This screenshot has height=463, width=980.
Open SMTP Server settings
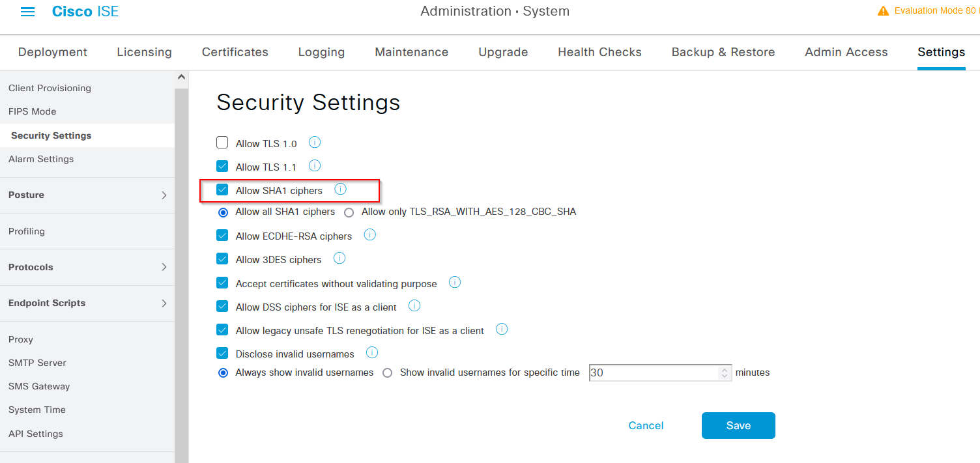[x=37, y=363]
